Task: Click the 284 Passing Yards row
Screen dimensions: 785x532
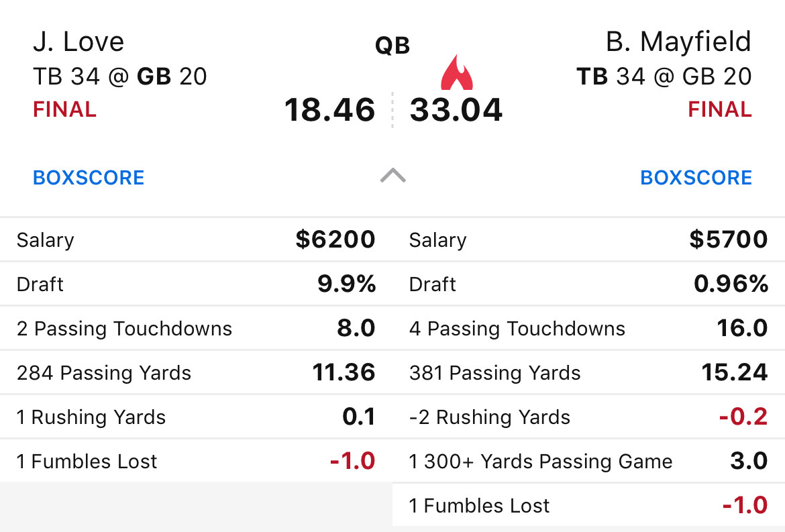Action: [196, 372]
